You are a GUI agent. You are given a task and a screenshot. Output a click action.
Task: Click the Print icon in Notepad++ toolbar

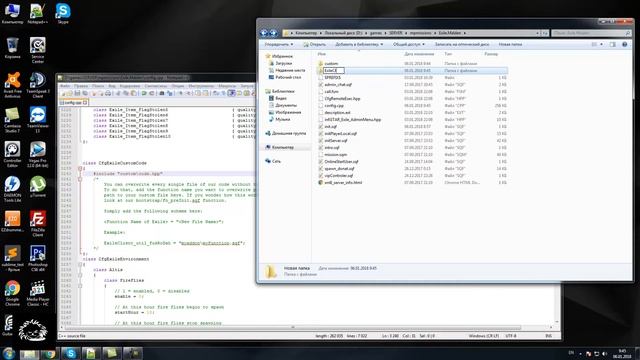click(108, 93)
